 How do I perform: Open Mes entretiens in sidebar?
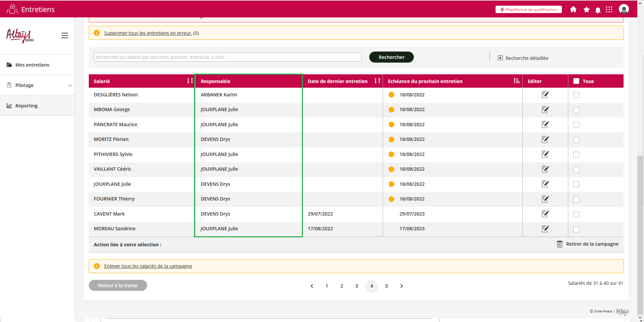[32, 65]
